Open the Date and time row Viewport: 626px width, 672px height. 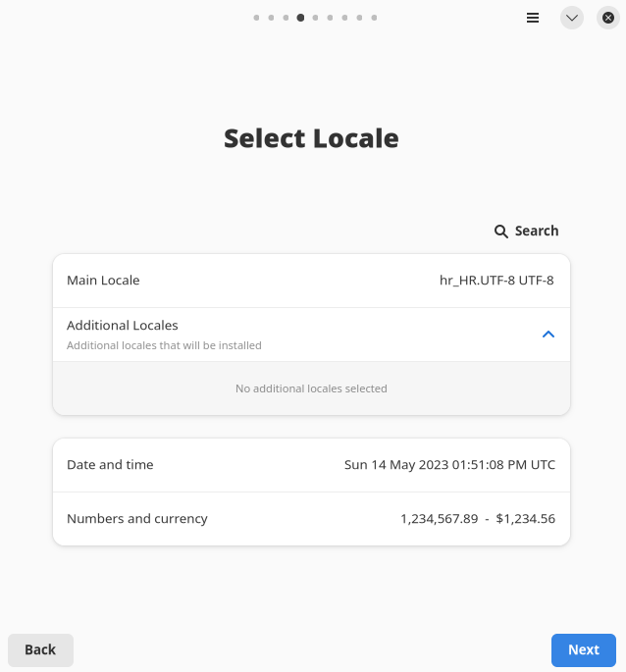[311, 465]
